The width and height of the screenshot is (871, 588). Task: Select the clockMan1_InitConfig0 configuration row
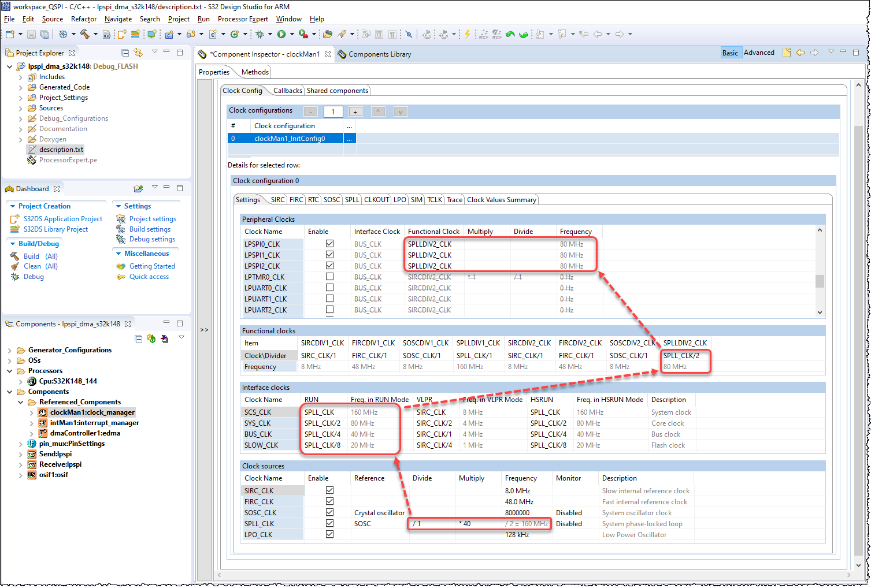pos(290,139)
